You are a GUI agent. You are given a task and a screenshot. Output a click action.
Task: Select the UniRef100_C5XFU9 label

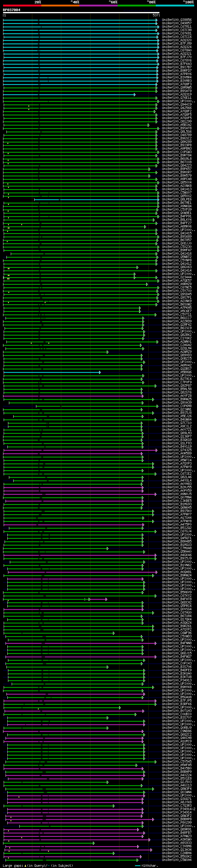pyautogui.click(x=176, y=209)
